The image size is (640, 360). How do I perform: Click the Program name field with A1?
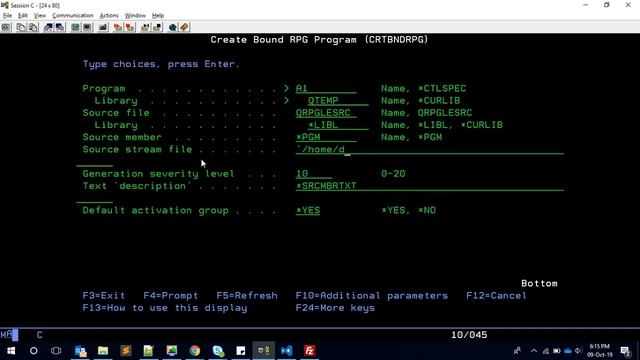pos(326,89)
